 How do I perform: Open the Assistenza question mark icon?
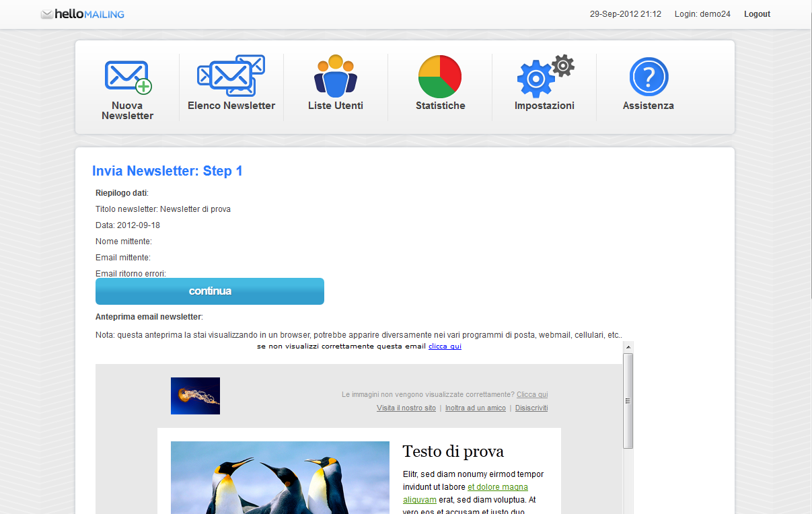[649, 77]
